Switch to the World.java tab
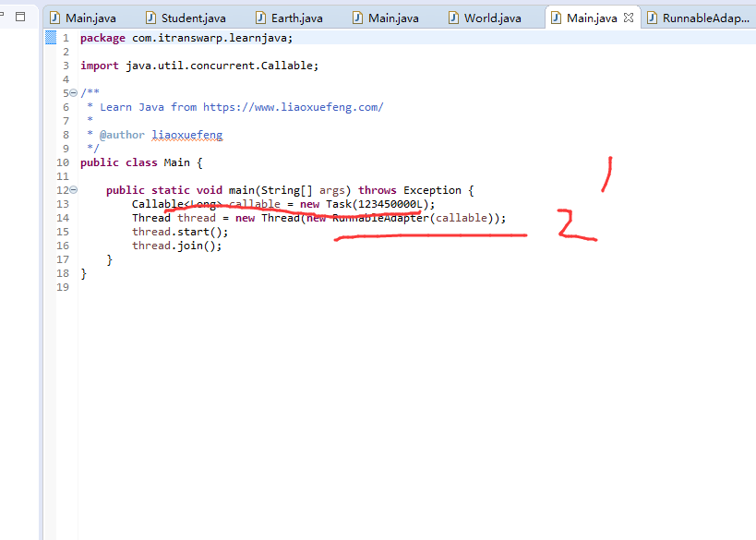The image size is (756, 540). click(485, 18)
